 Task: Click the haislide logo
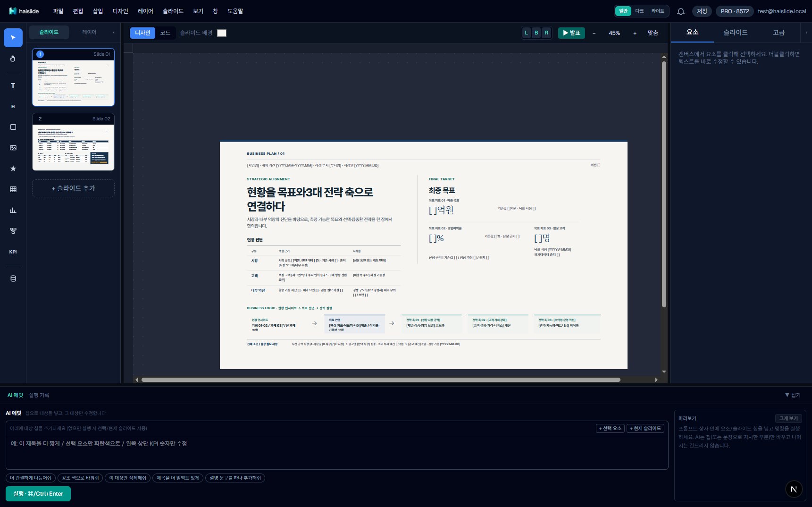[24, 11]
